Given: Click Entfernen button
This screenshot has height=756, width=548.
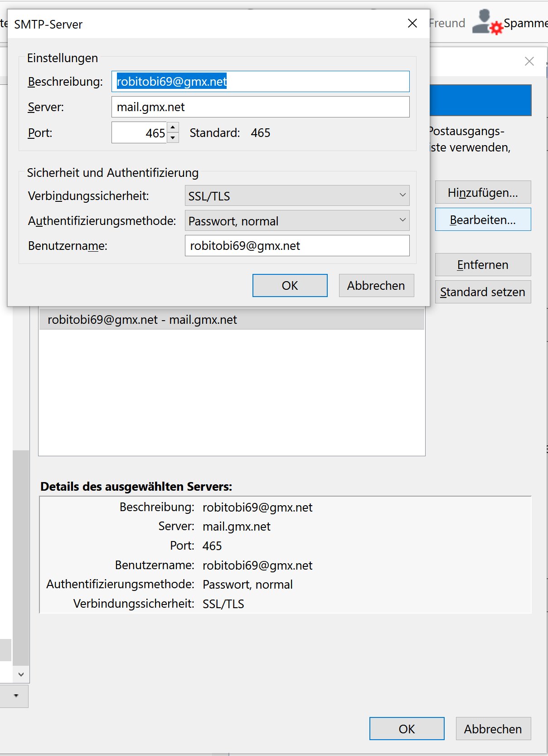Looking at the screenshot, I should [483, 265].
